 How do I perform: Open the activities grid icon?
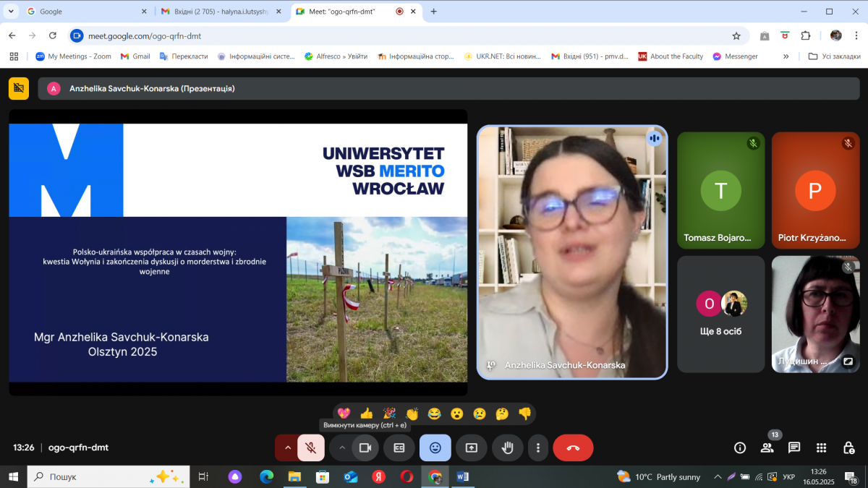pyautogui.click(x=821, y=448)
